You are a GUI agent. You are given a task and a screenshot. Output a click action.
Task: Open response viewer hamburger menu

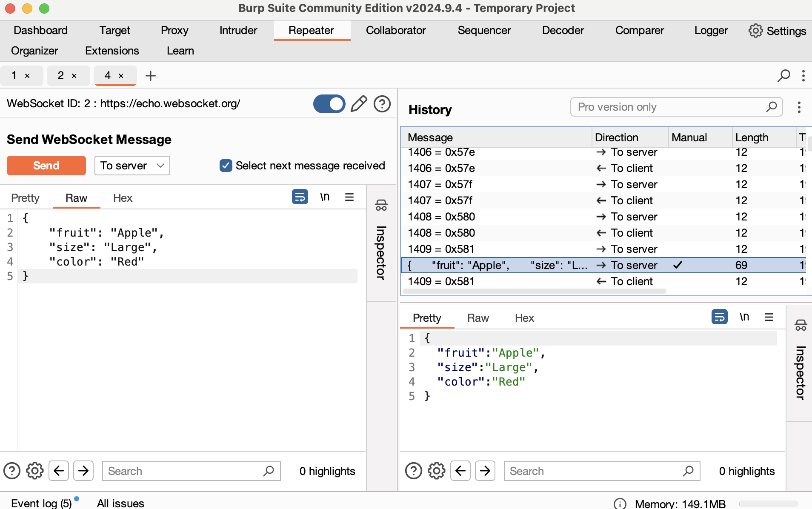[x=769, y=317]
